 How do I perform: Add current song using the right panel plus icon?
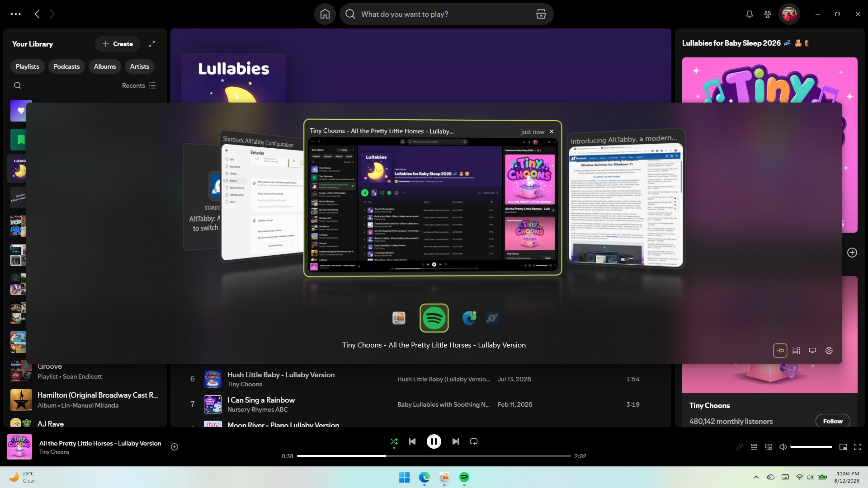[852, 253]
